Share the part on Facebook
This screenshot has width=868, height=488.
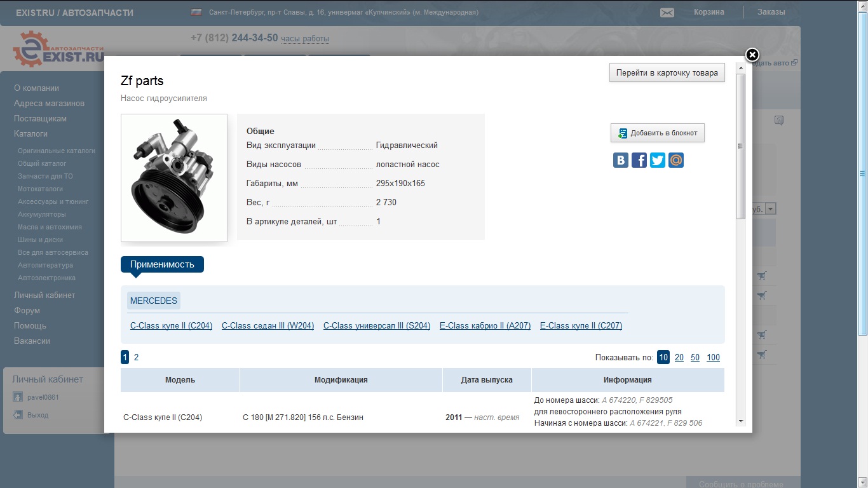pos(639,160)
